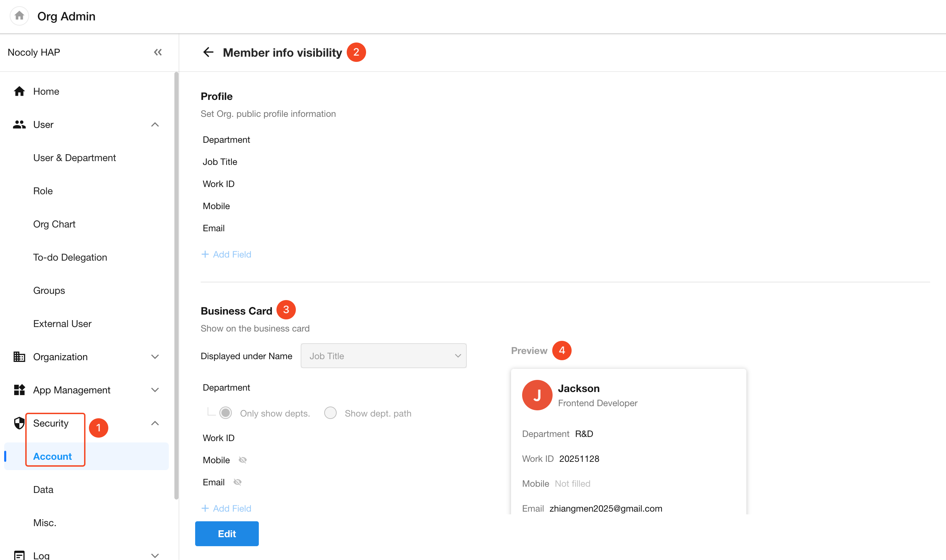Image resolution: width=946 pixels, height=560 pixels.
Task: Click the User people icon in the sidebar
Action: click(19, 124)
